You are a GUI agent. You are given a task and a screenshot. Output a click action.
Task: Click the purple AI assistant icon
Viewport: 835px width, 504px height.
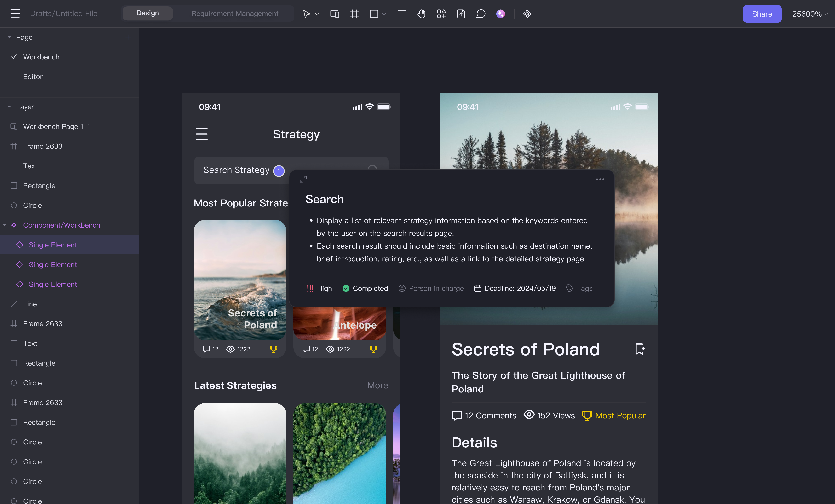[x=500, y=14]
